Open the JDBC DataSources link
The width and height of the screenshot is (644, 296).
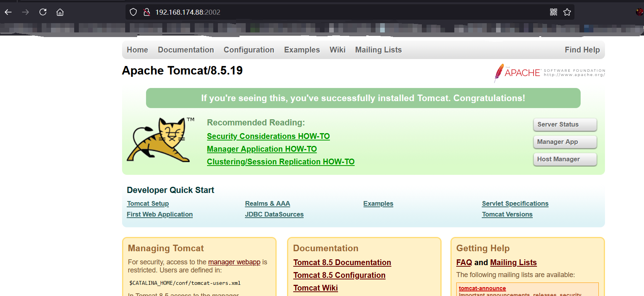pos(274,214)
